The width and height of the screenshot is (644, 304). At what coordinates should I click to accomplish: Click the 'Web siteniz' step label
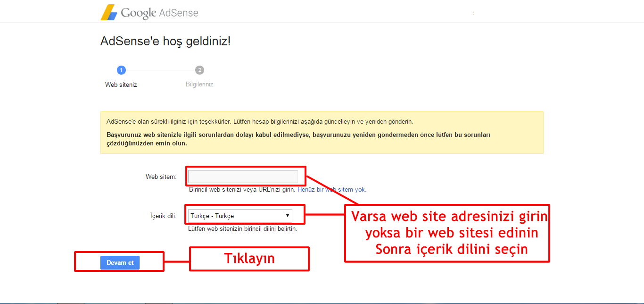click(x=121, y=85)
